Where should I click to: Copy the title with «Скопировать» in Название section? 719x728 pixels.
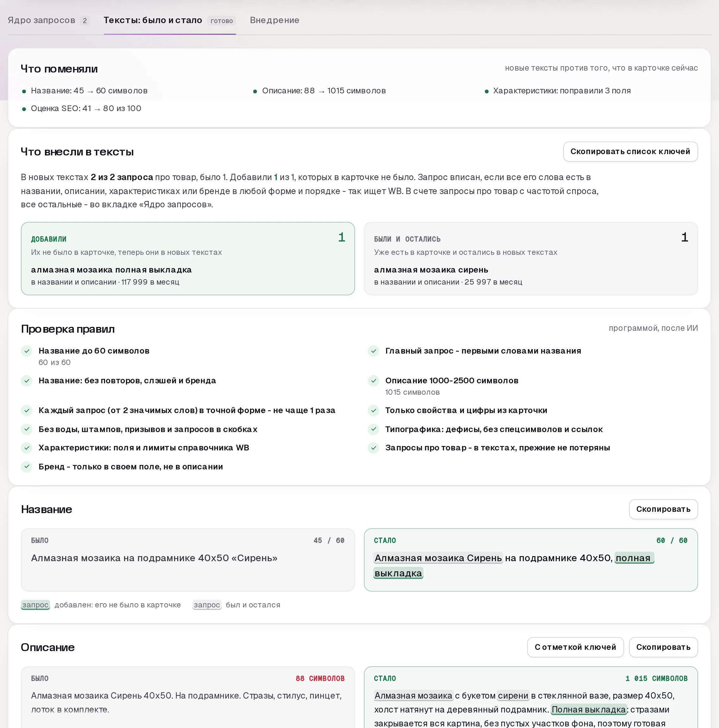(x=663, y=509)
